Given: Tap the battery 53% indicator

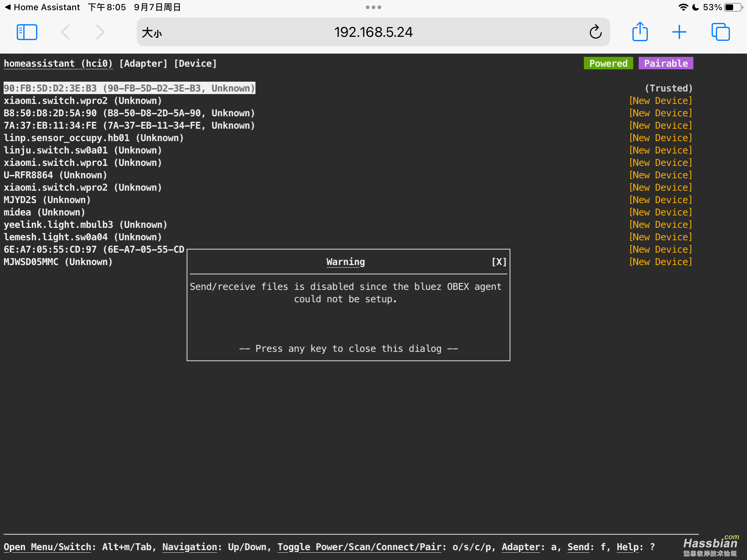Looking at the screenshot, I should point(723,7).
